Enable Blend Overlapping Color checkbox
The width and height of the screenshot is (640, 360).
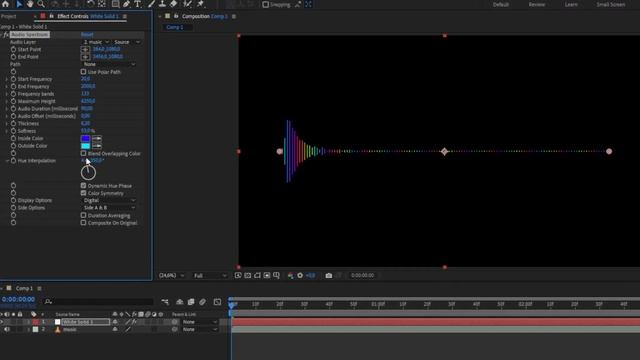[83, 153]
